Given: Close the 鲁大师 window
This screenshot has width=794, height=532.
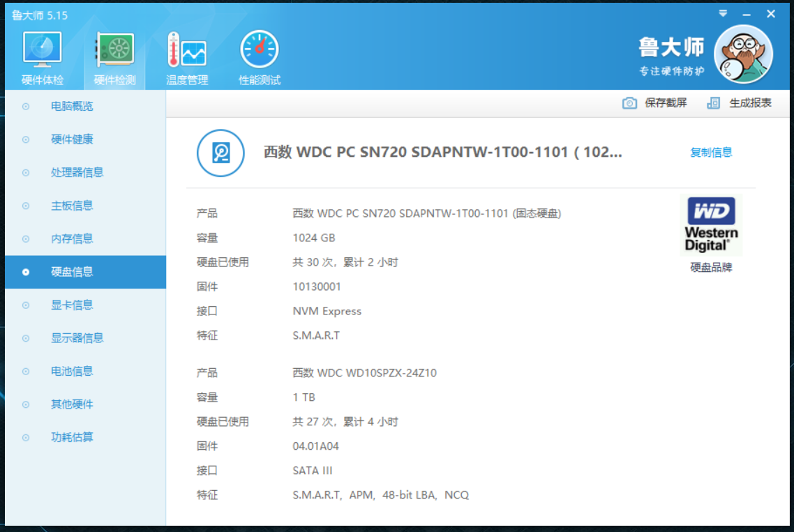Looking at the screenshot, I should point(771,14).
